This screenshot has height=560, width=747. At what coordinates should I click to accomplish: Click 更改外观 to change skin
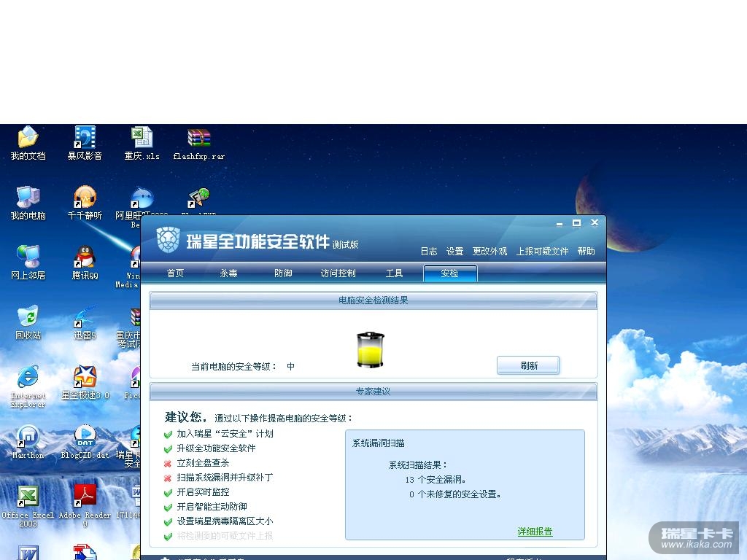pyautogui.click(x=489, y=251)
